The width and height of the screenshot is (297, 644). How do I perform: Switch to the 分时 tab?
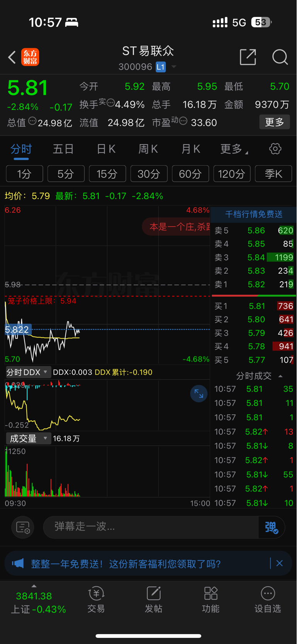click(x=21, y=149)
